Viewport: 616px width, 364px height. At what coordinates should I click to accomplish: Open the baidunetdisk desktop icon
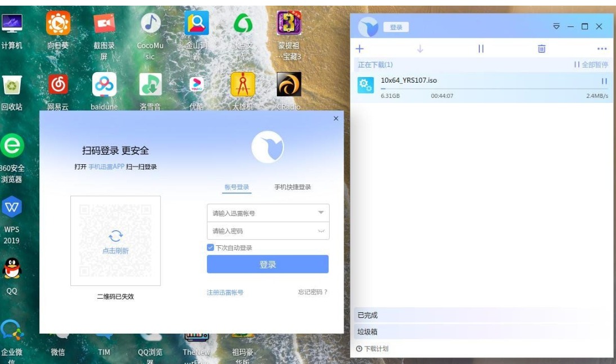point(104,84)
